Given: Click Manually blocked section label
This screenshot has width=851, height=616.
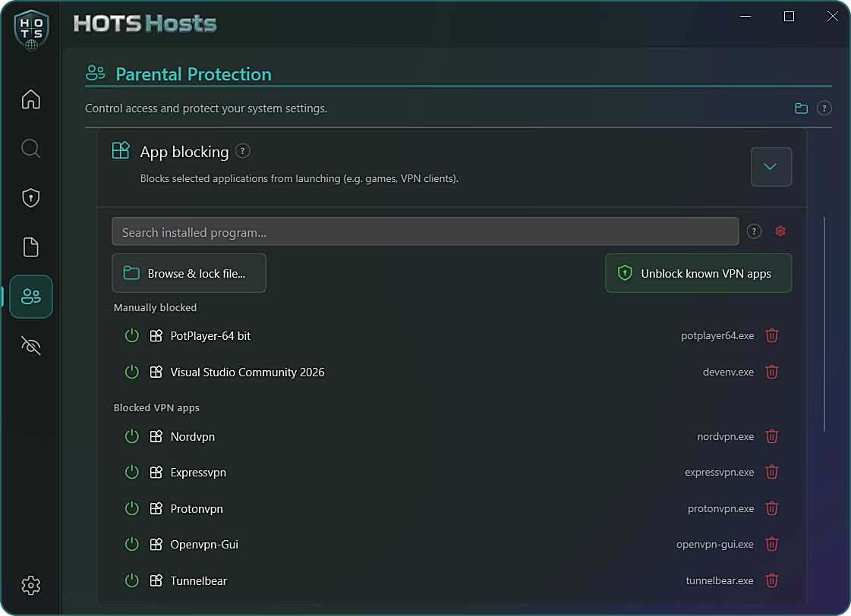Looking at the screenshot, I should click(155, 307).
